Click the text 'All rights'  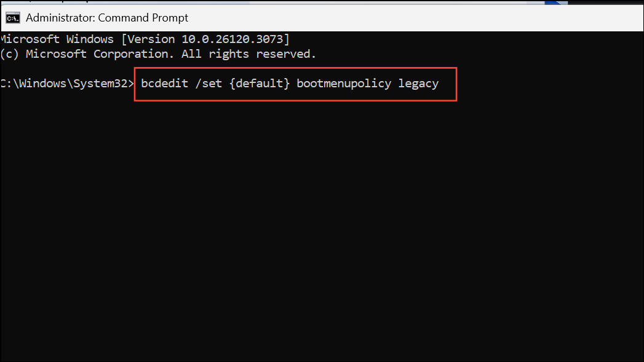click(215, 54)
